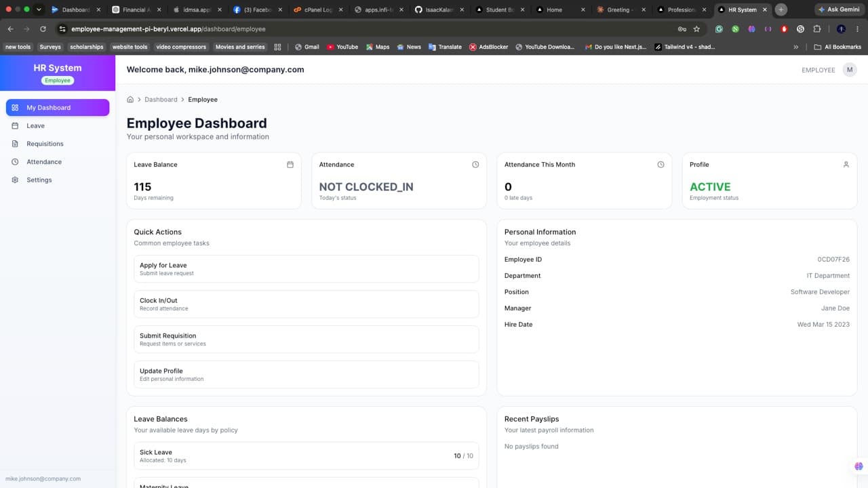Open the new tools bookmark folder

(18, 47)
